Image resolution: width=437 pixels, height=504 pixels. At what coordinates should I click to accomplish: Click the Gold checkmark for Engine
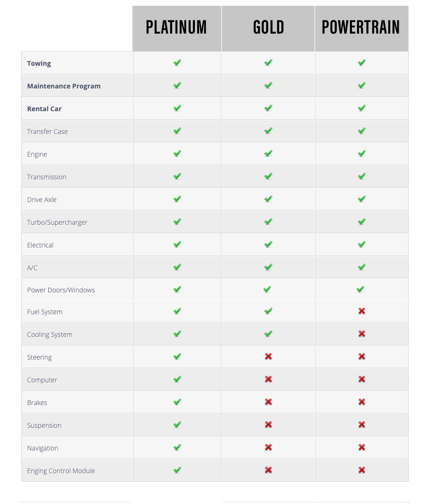(268, 153)
